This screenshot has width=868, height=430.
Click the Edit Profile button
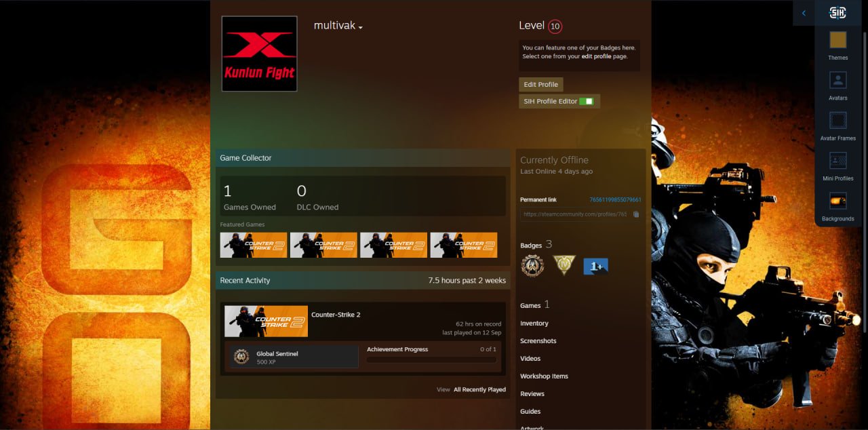coord(540,85)
